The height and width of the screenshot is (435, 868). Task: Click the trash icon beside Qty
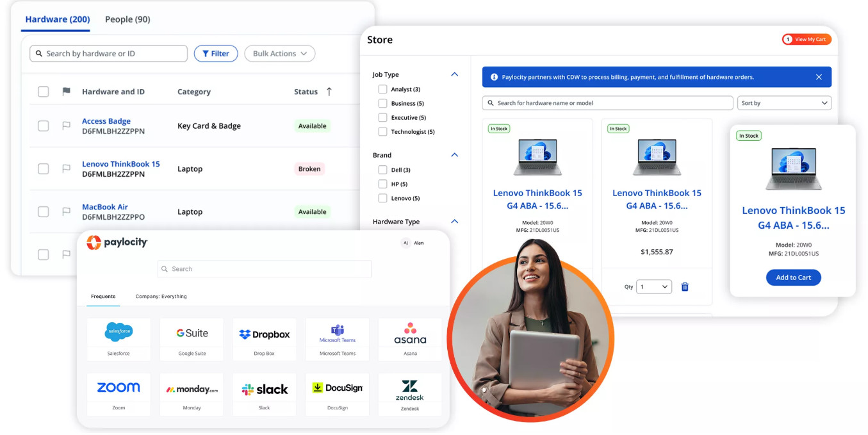(685, 287)
